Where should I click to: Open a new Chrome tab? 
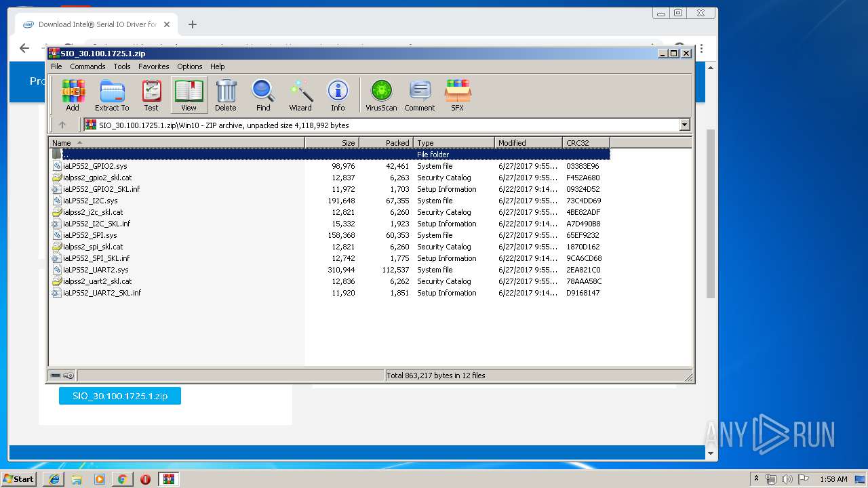coord(193,24)
